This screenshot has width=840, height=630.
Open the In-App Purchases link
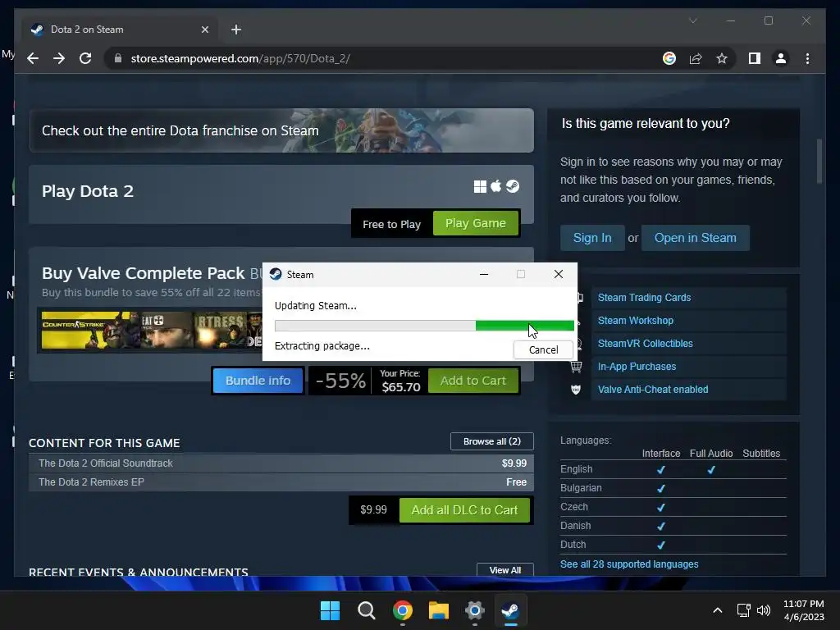(637, 367)
